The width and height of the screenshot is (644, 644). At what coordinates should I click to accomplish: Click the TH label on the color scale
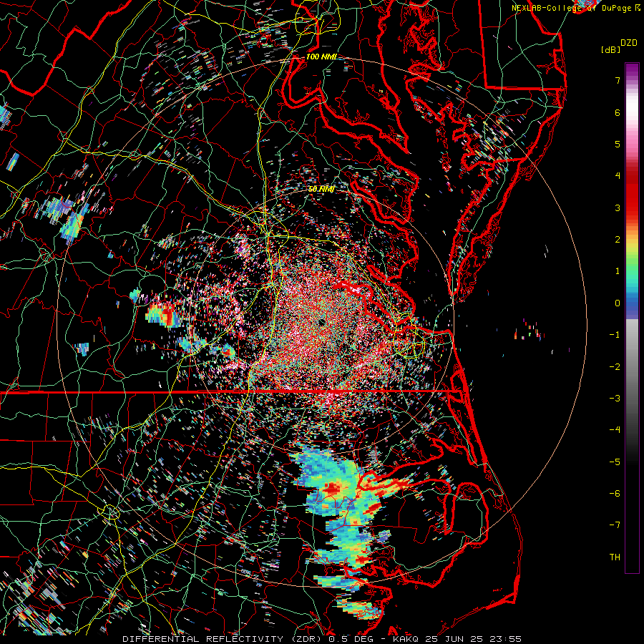615,557
